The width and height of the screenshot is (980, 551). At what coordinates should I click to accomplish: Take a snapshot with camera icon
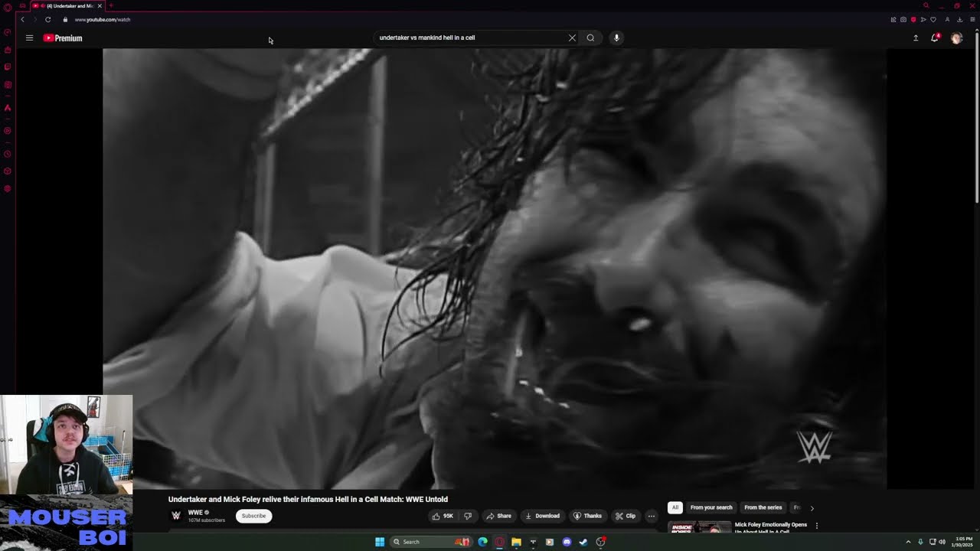pos(903,20)
